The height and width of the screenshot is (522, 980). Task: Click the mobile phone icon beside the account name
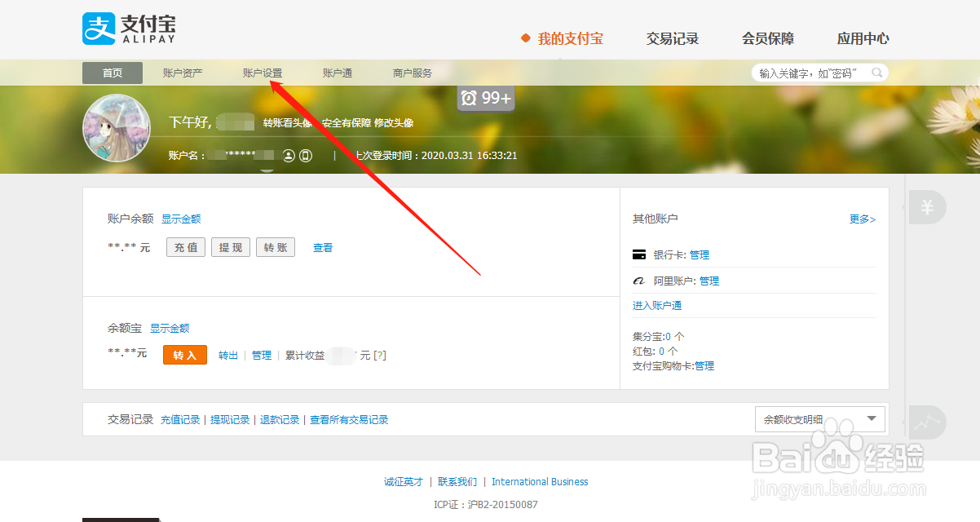306,155
